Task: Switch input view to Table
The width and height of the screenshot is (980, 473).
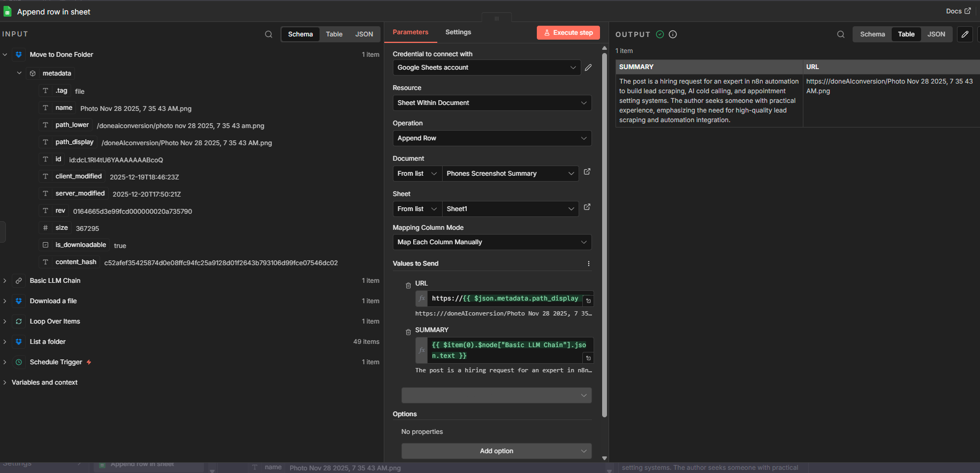Action: 334,34
